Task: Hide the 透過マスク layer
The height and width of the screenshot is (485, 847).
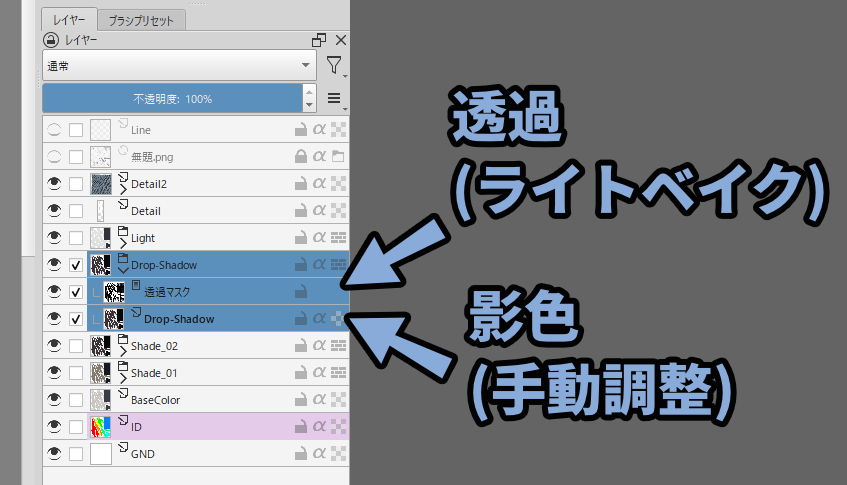Action: tap(54, 292)
